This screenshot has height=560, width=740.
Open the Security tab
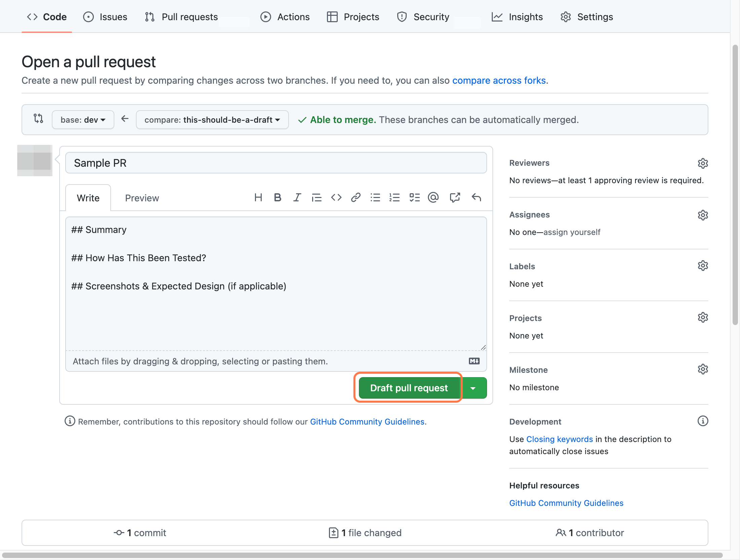point(423,17)
